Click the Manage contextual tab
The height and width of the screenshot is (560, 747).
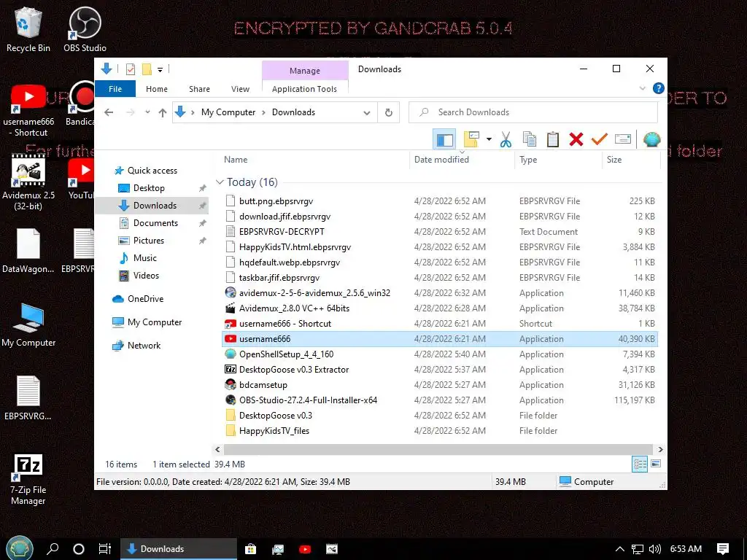[305, 71]
